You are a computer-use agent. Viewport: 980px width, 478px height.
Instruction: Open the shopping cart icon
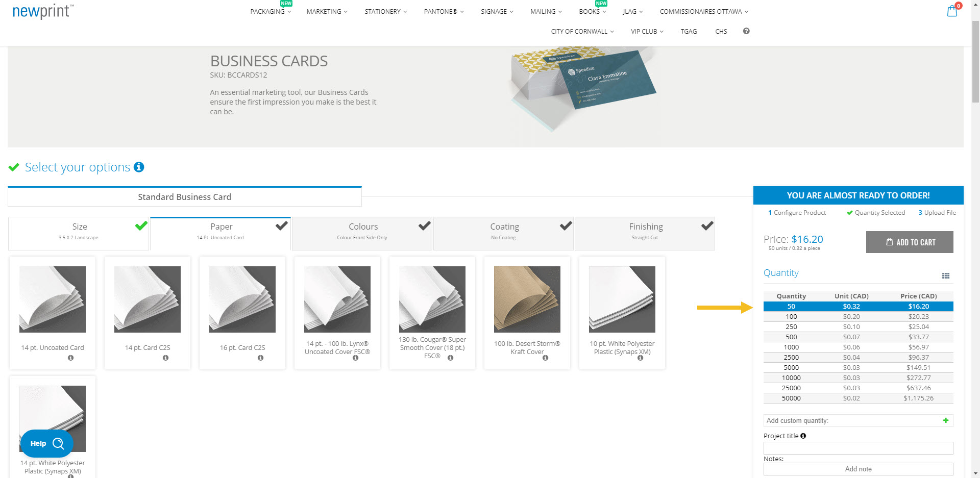[952, 11]
